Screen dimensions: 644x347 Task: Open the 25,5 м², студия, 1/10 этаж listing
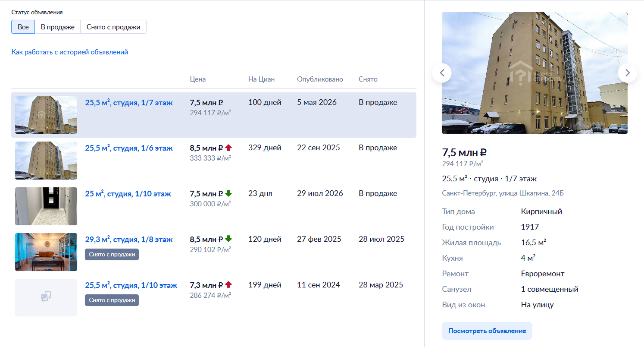[x=131, y=285]
